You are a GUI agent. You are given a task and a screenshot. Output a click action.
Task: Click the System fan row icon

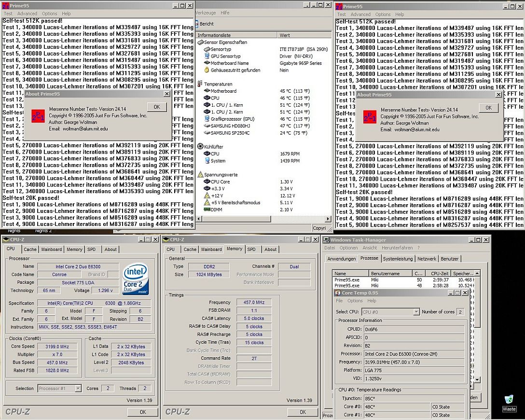(207, 161)
